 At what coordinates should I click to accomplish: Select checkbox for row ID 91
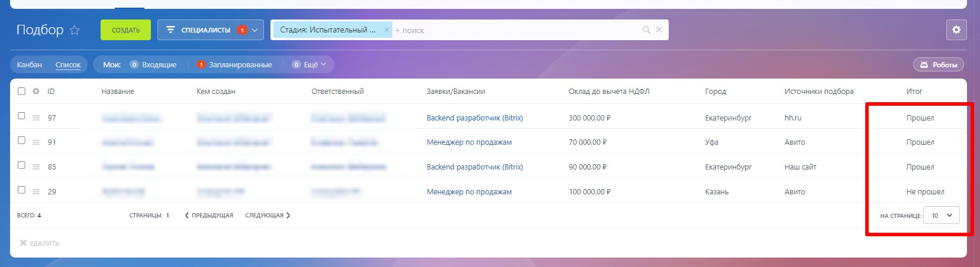[x=21, y=141]
